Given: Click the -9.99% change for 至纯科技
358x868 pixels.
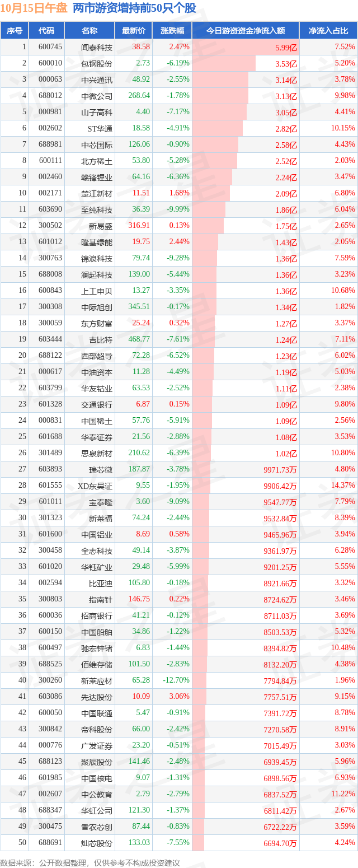Looking at the screenshot, I should pyautogui.click(x=179, y=209).
